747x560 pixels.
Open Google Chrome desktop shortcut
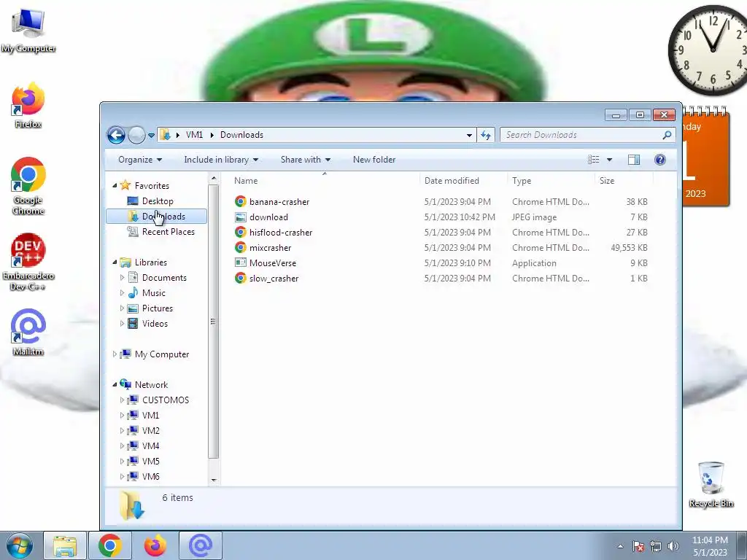pos(28,186)
